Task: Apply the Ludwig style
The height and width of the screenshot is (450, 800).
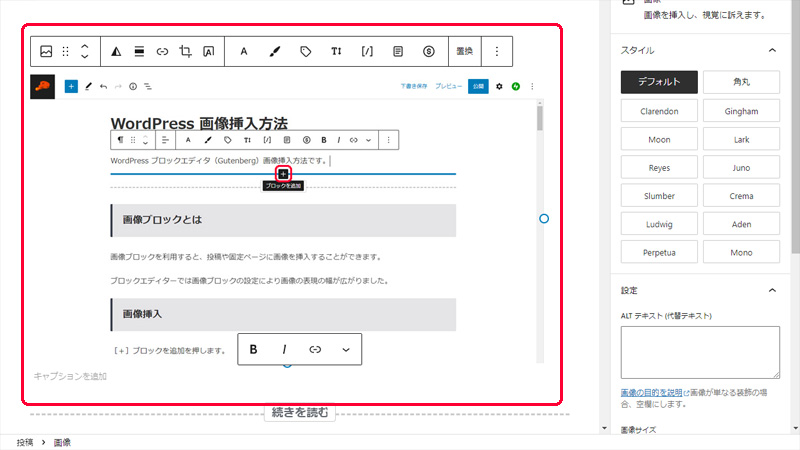Action: 659,224
